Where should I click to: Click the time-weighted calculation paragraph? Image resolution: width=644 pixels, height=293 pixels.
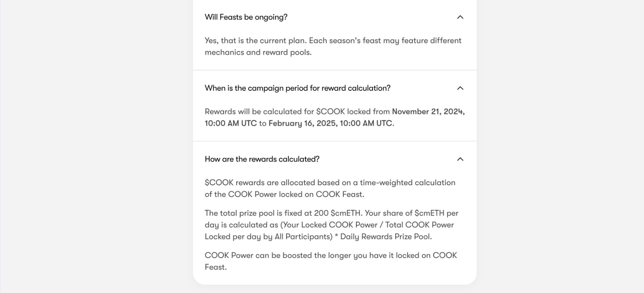click(330, 188)
